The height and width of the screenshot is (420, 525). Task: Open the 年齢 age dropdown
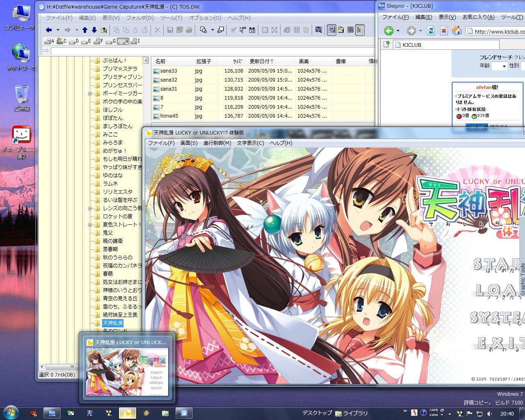[x=499, y=66]
